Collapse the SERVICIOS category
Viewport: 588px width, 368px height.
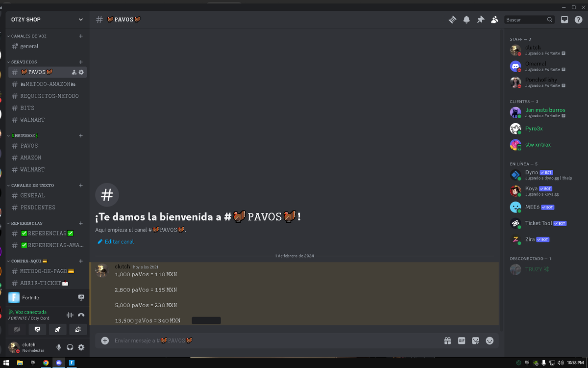(x=24, y=62)
